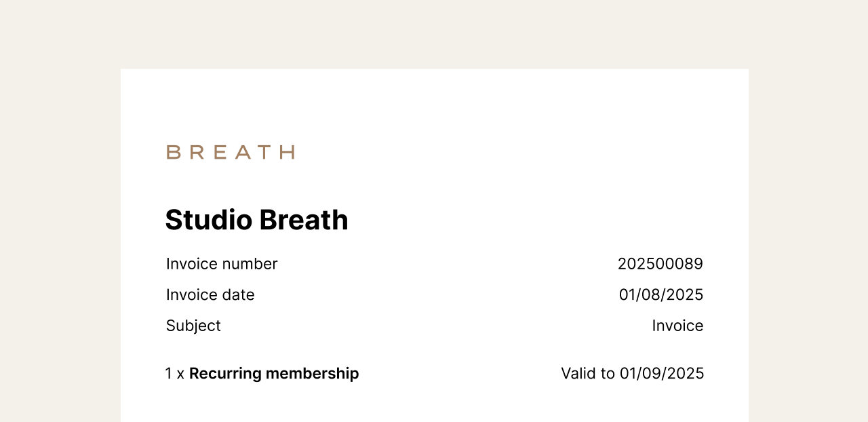Click the word Breath in heading

pyautogui.click(x=304, y=220)
